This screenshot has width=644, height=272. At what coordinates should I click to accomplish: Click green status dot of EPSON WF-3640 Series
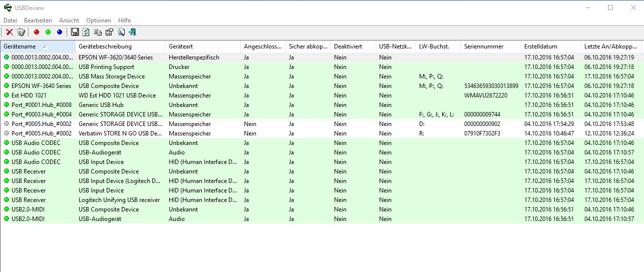click(x=7, y=86)
